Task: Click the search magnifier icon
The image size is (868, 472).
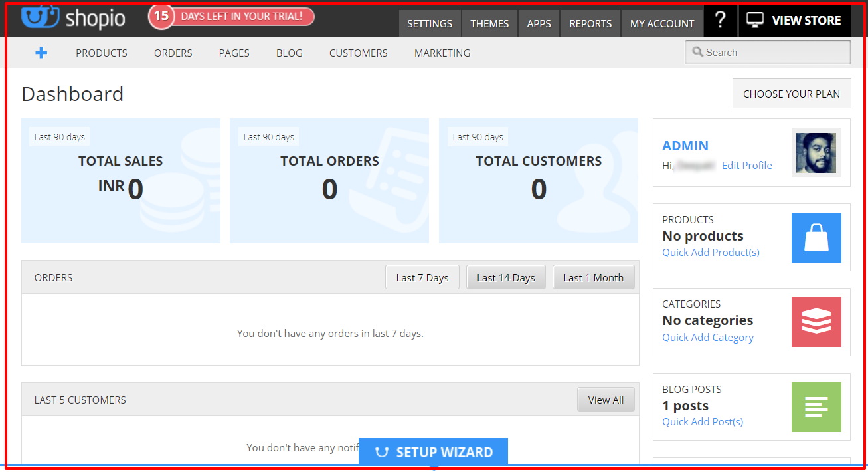Action: 697,52
